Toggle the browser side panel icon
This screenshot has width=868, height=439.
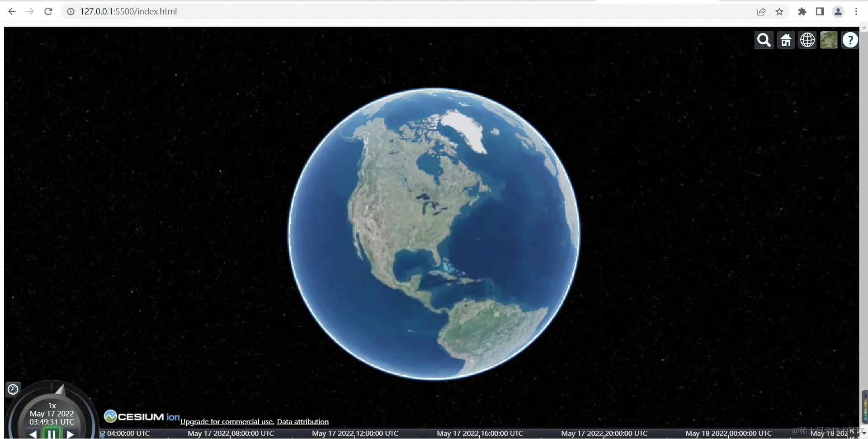[820, 12]
